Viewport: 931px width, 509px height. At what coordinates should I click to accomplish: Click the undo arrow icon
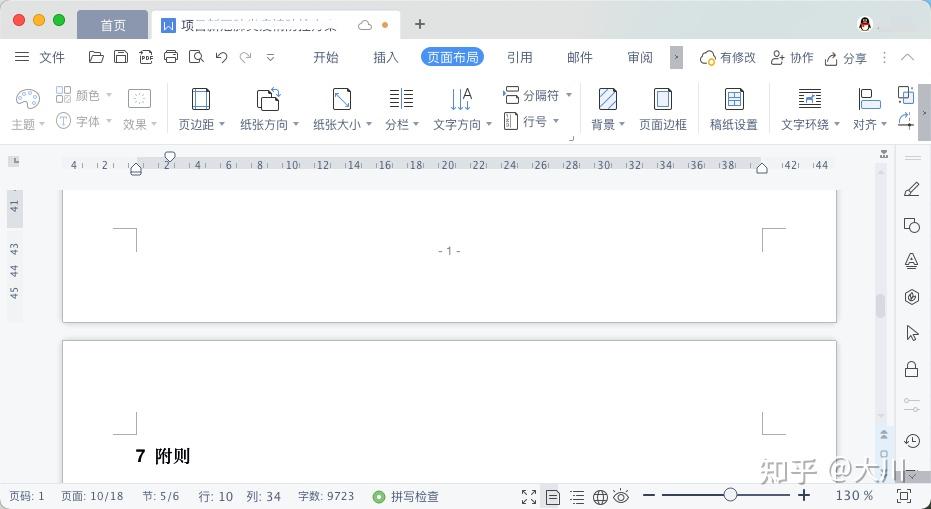(x=221, y=57)
